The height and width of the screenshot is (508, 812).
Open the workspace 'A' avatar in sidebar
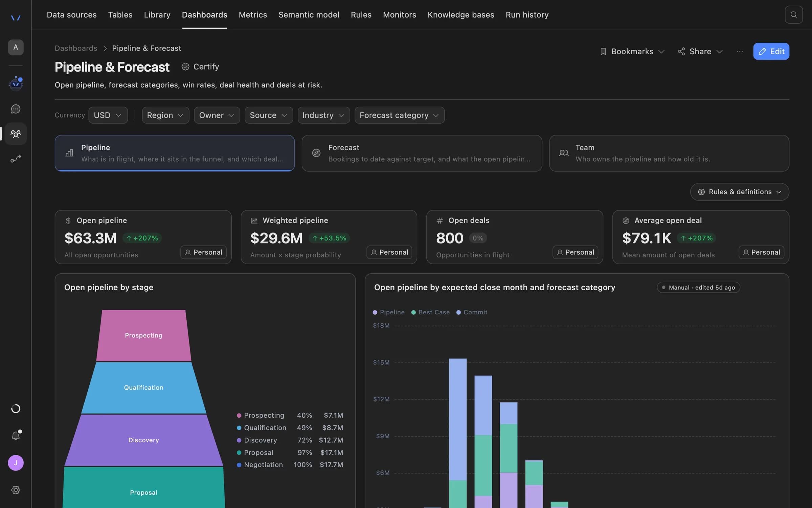[x=16, y=47]
